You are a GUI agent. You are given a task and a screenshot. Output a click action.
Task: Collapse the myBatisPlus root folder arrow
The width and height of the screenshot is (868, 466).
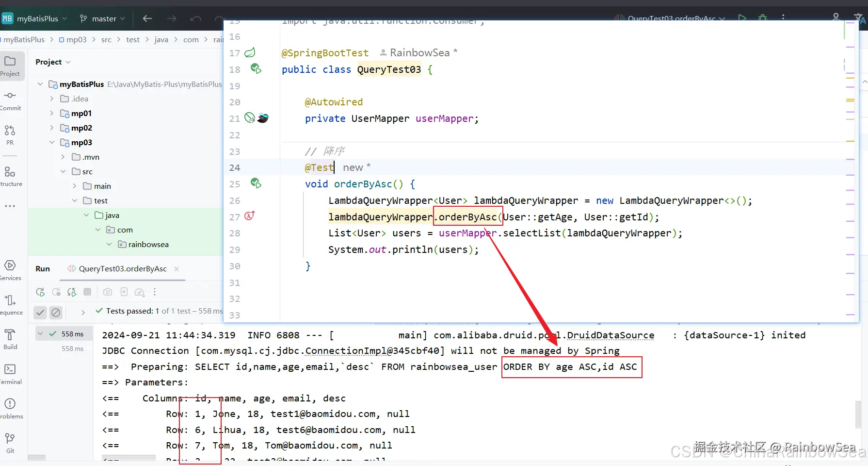coord(40,84)
